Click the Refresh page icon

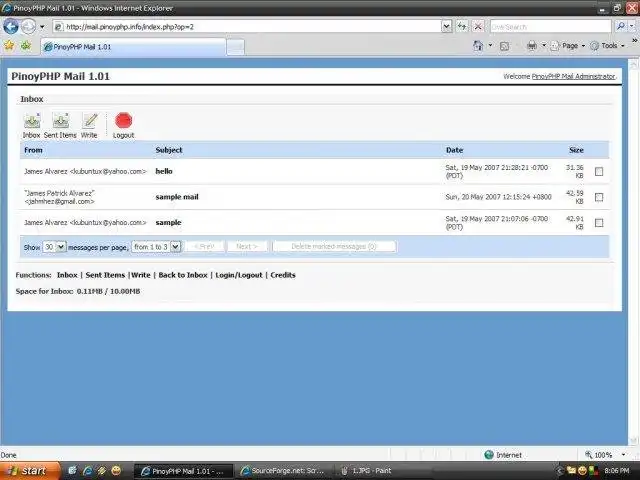(x=462, y=27)
